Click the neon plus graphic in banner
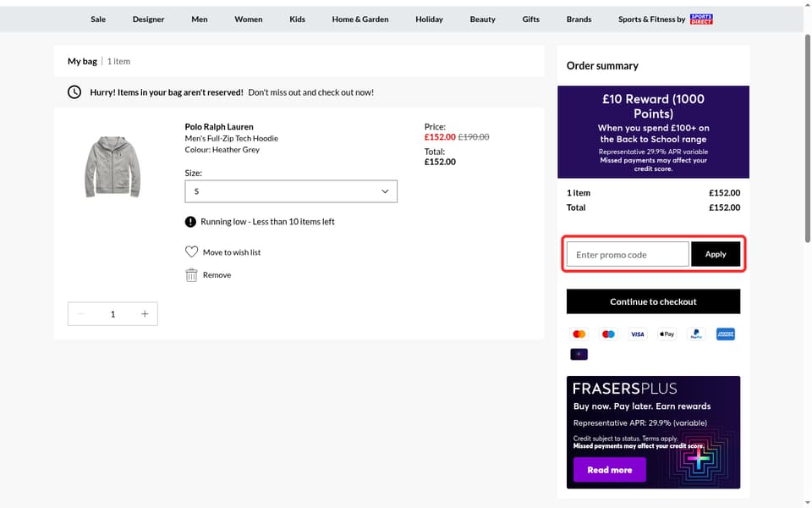This screenshot has width=812, height=508. [698, 458]
